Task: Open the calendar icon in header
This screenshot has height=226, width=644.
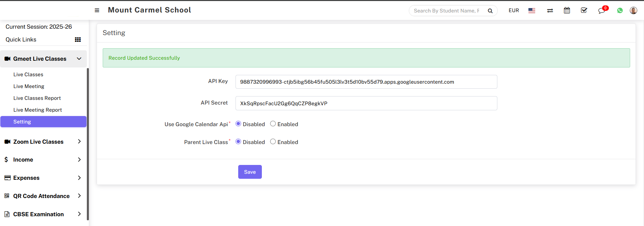Action: tap(567, 10)
